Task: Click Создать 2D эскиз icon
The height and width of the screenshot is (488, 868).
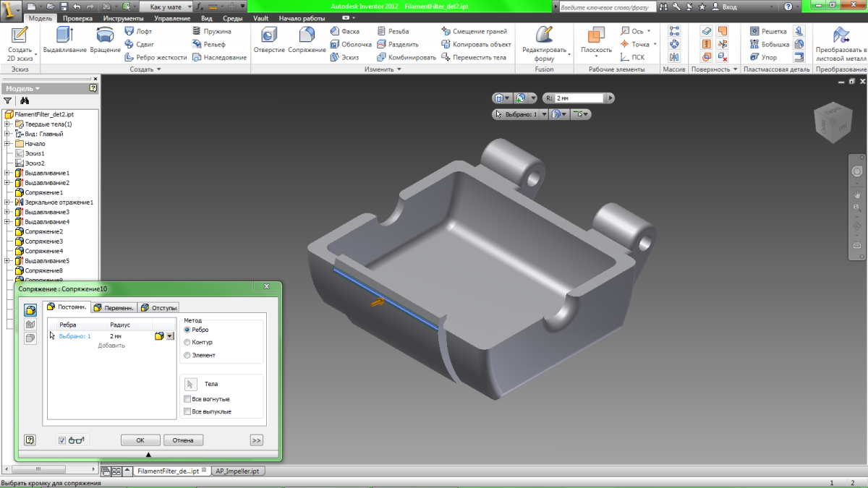Action: [x=20, y=40]
